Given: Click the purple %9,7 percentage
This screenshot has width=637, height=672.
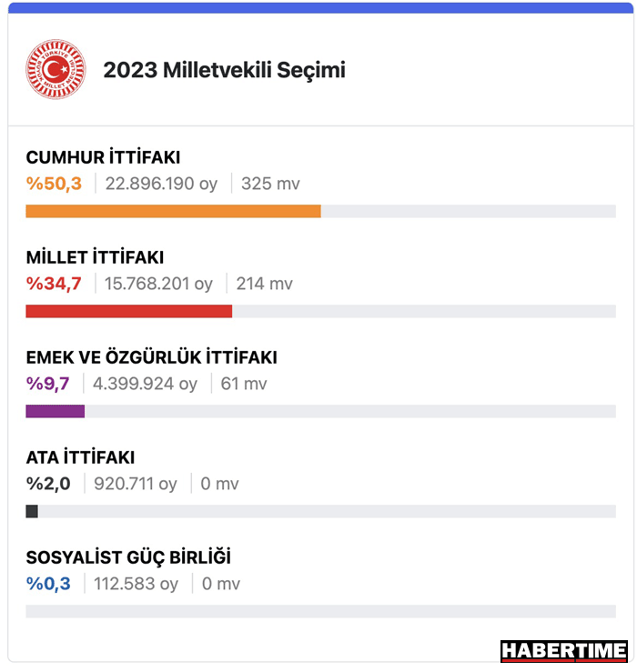Looking at the screenshot, I should tap(47, 384).
